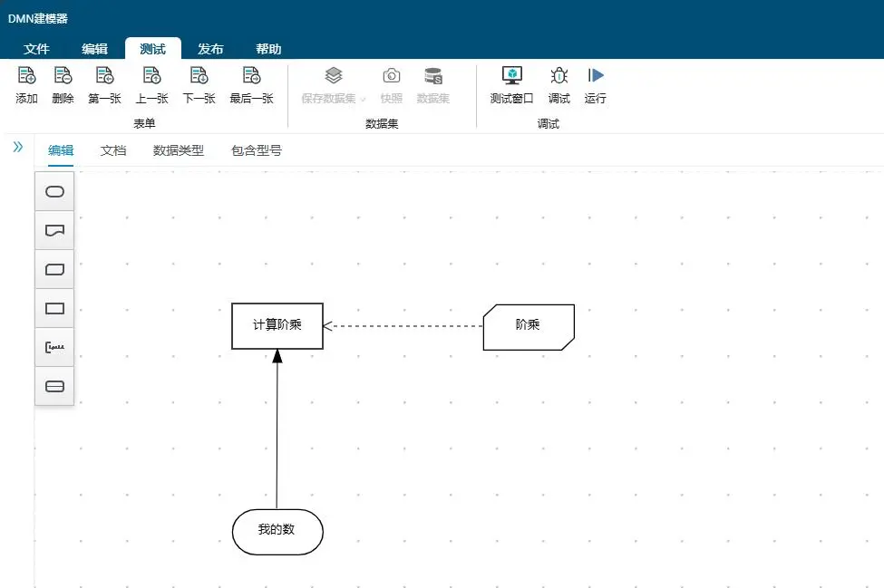Select the decision rectangle shape tool
The width and height of the screenshot is (884, 588).
[54, 308]
